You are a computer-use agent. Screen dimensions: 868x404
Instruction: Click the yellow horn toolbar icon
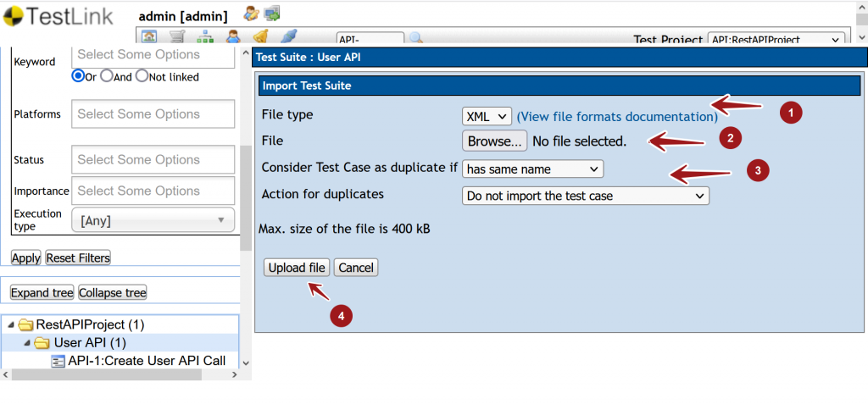261,37
